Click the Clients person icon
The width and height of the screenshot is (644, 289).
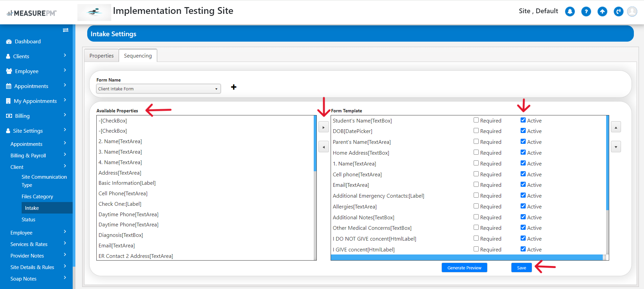coord(8,57)
